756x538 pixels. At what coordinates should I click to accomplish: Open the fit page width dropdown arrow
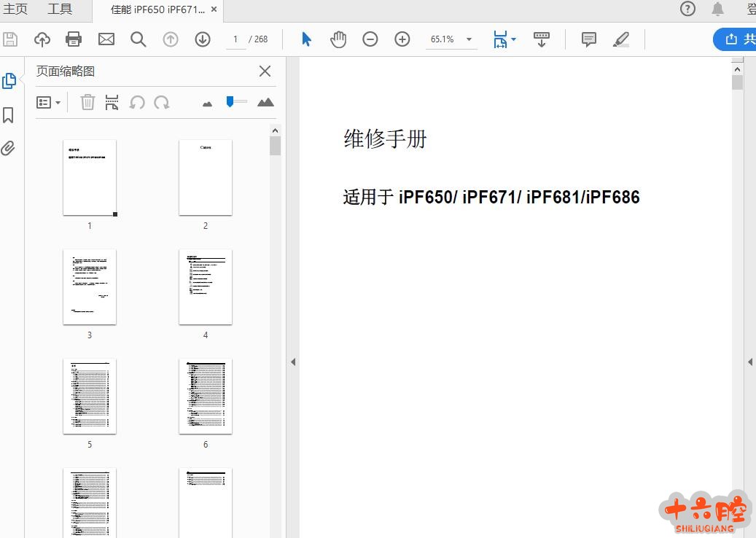coord(514,39)
